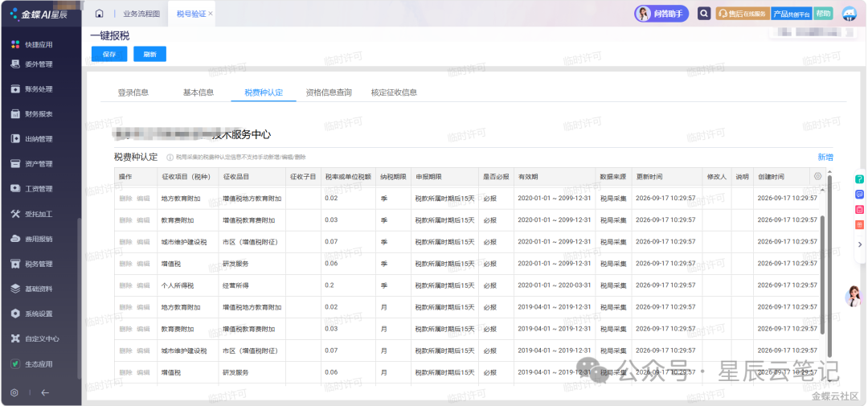
Task: Click the 金蝶AI星辰 logo
Action: click(39, 14)
